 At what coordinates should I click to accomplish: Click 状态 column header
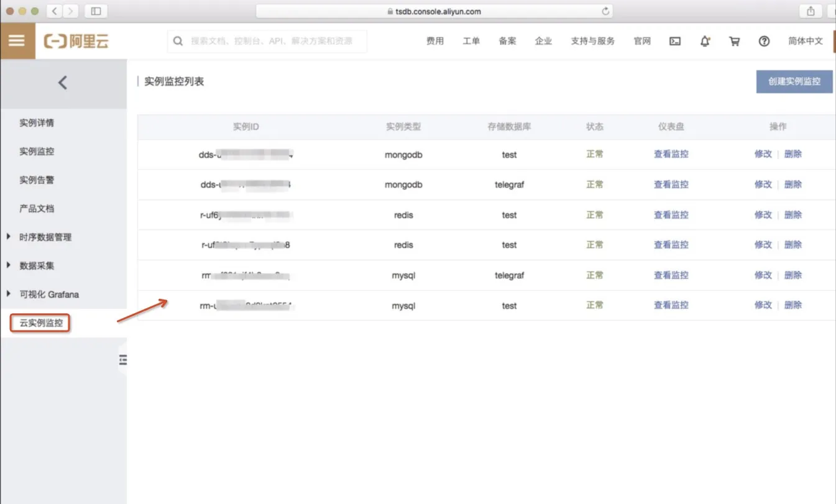(595, 127)
